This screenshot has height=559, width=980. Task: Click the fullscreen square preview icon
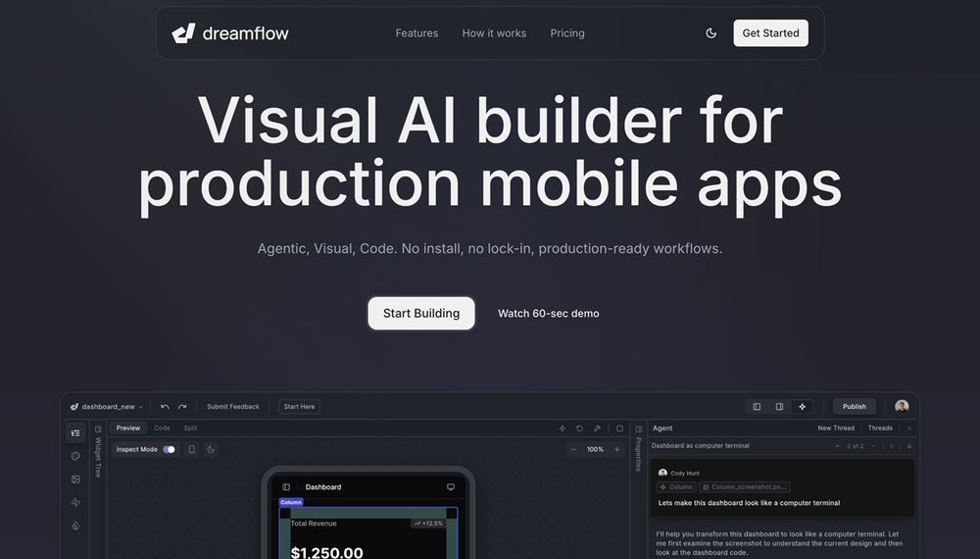[x=619, y=429]
